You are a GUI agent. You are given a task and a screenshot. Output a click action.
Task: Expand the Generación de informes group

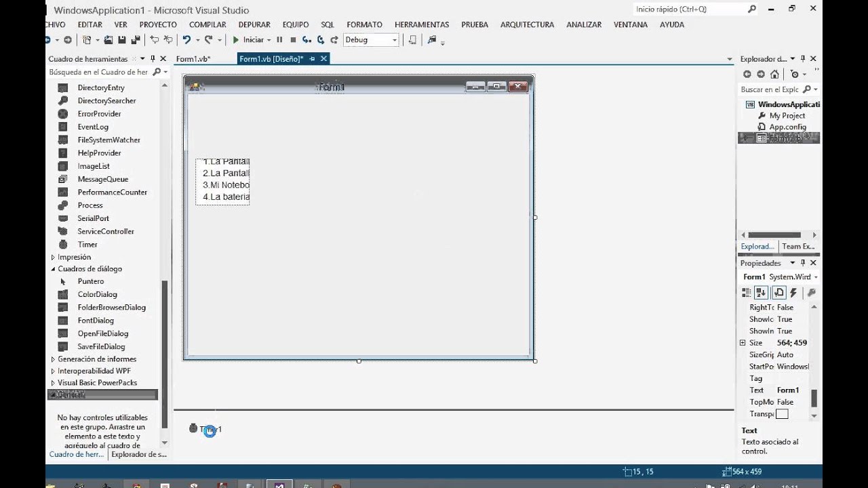pos(53,359)
